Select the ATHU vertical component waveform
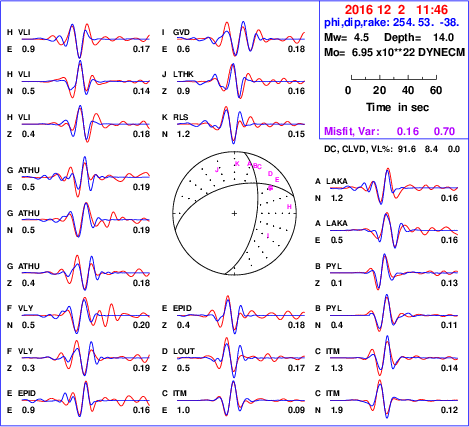The width and height of the screenshot is (469, 427). click(86, 273)
